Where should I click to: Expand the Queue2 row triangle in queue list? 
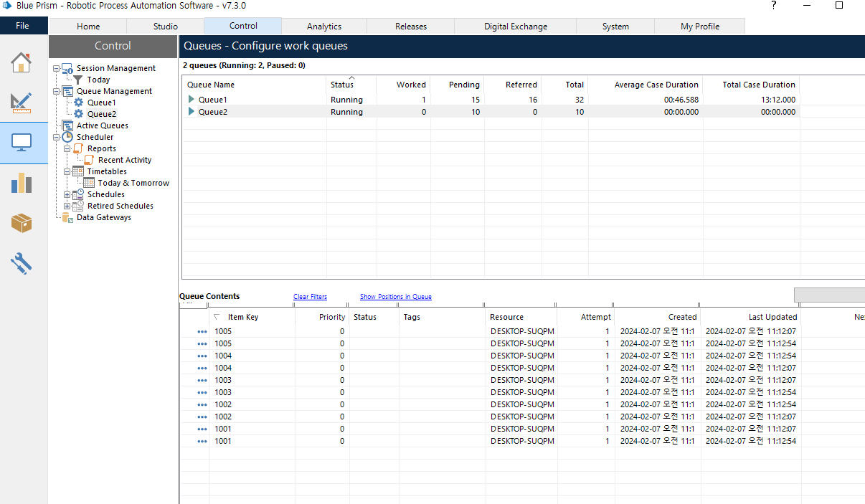pos(192,111)
